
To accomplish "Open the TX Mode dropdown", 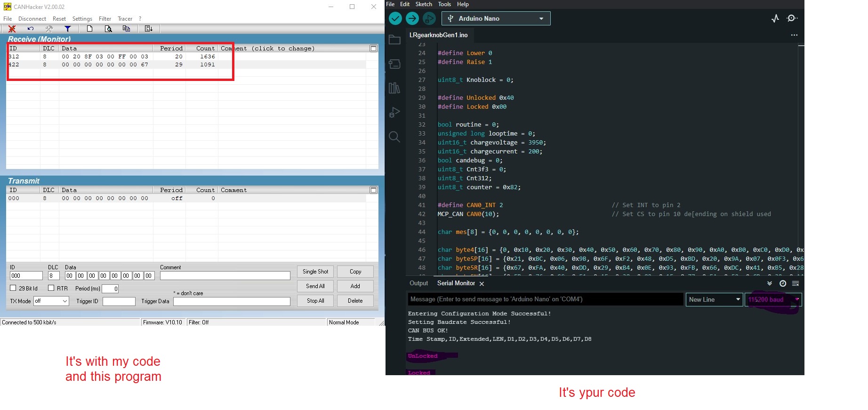I will click(51, 301).
